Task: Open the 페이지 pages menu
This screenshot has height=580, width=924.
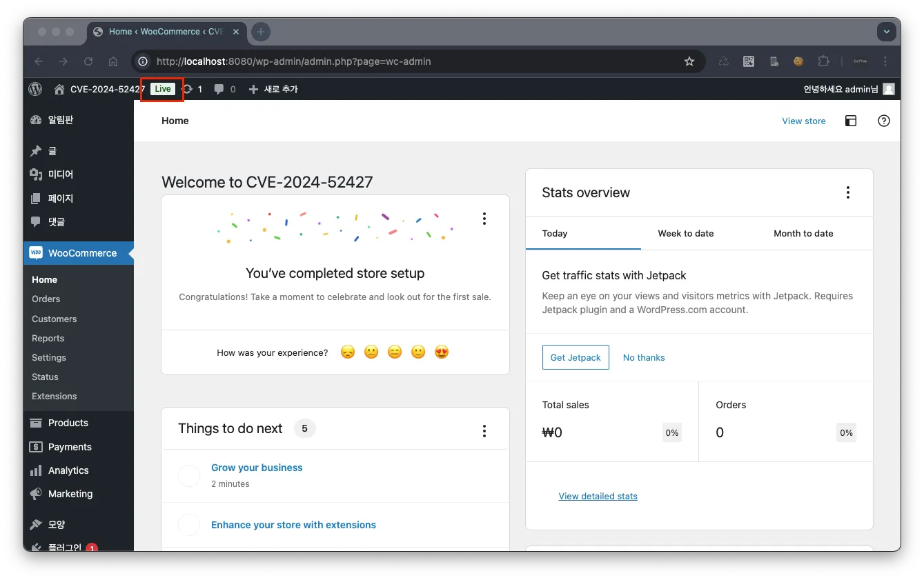Action: (78, 198)
